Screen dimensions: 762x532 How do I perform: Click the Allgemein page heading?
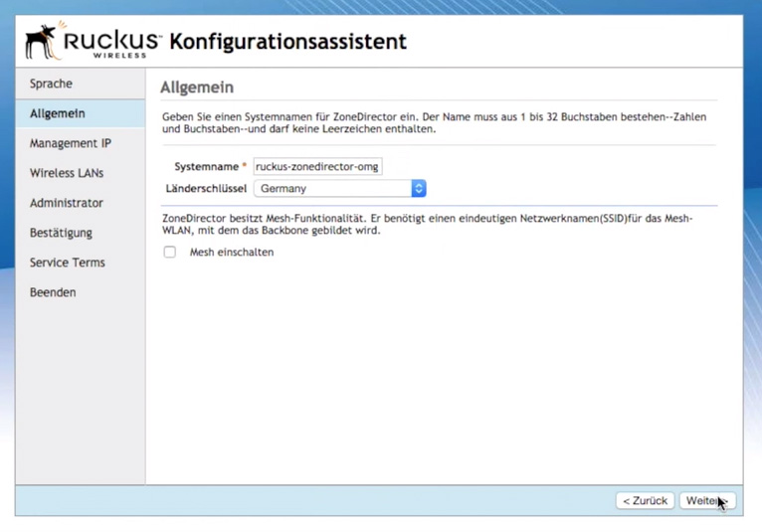click(197, 89)
